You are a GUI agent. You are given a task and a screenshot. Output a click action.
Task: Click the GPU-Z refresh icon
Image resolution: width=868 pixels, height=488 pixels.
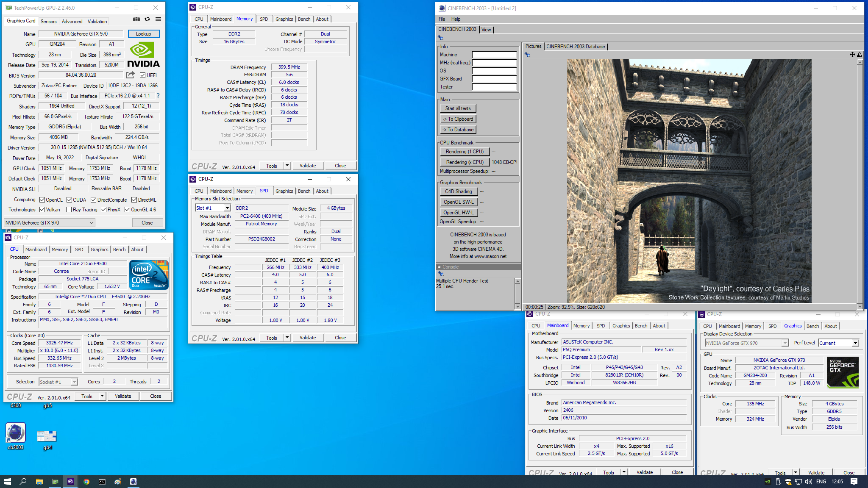pyautogui.click(x=147, y=19)
